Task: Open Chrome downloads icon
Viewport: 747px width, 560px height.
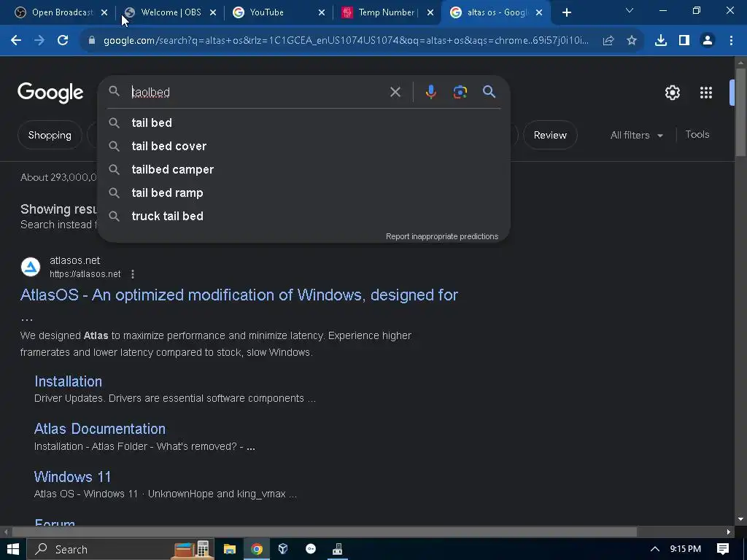Action: pos(661,41)
